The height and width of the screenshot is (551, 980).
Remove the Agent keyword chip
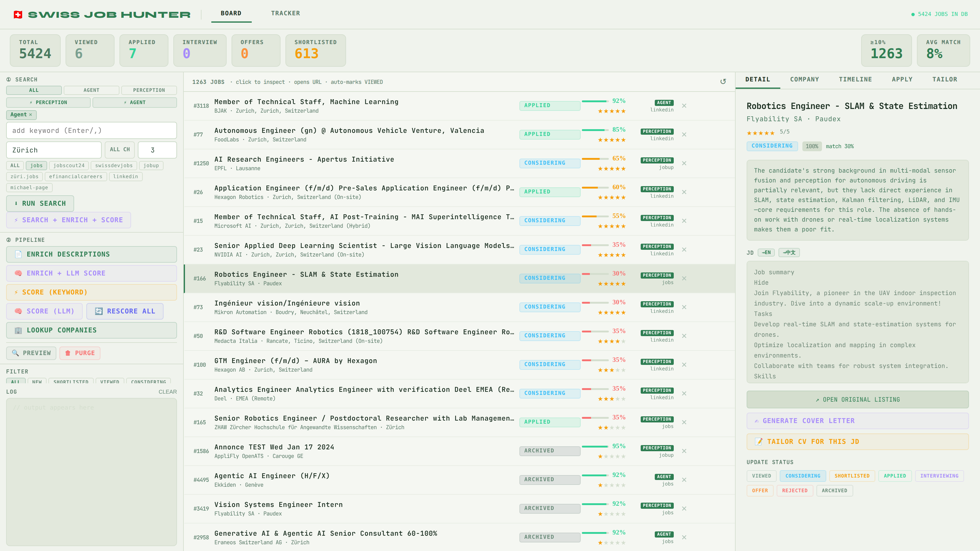(x=30, y=114)
